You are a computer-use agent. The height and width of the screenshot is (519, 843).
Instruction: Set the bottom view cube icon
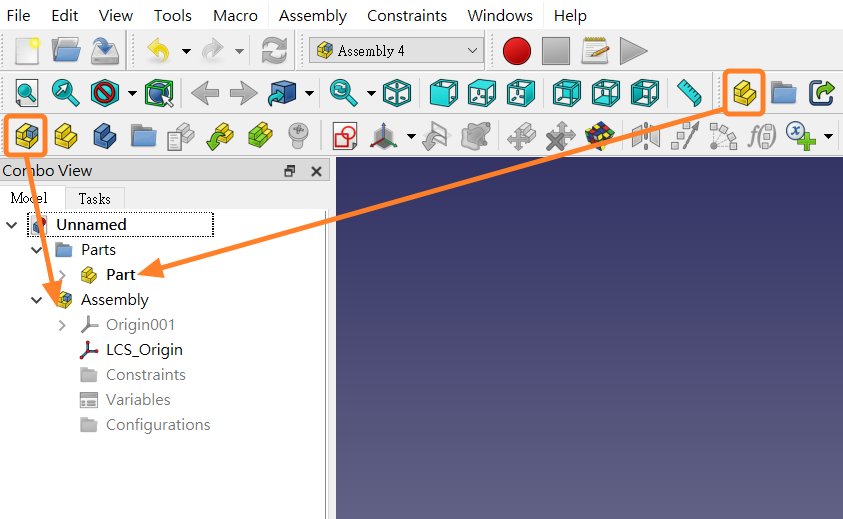tap(606, 93)
